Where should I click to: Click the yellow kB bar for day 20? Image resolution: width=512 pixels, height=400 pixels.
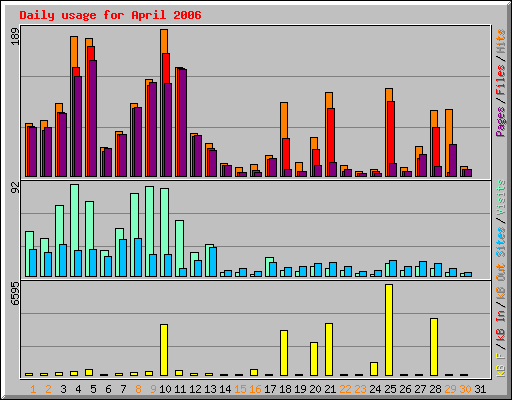coord(314,359)
